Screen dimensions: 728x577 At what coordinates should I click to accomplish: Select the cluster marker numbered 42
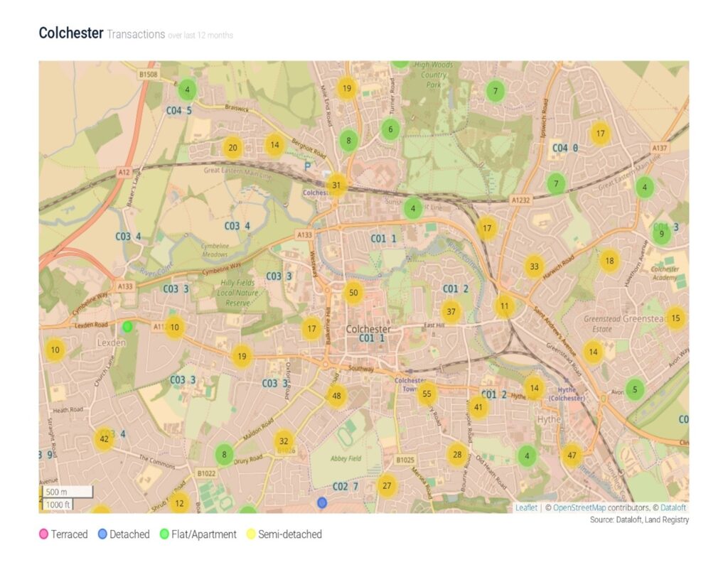pyautogui.click(x=105, y=439)
